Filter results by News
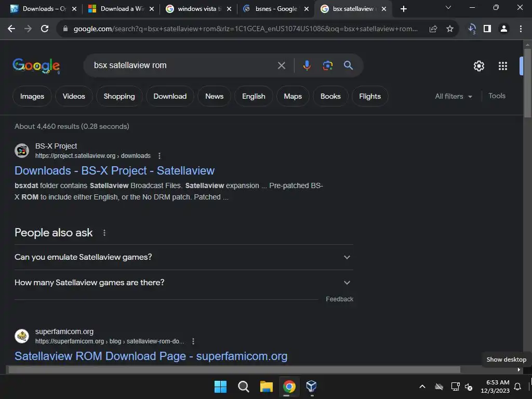The height and width of the screenshot is (399, 532). pos(214,96)
